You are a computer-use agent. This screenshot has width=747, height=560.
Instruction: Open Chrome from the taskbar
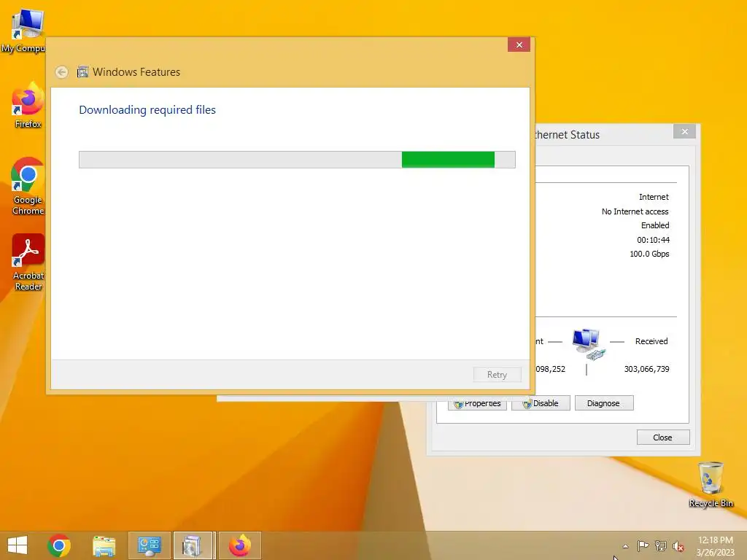59,545
